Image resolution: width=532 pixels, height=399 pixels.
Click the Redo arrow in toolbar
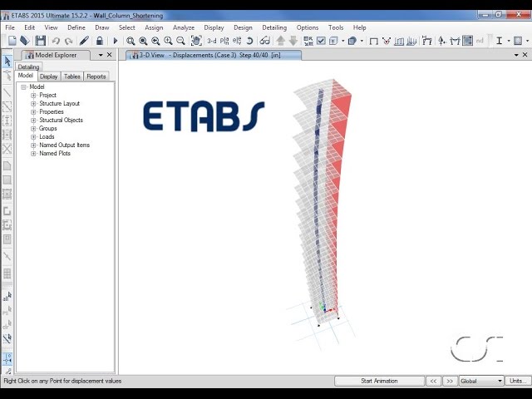[x=69, y=41]
